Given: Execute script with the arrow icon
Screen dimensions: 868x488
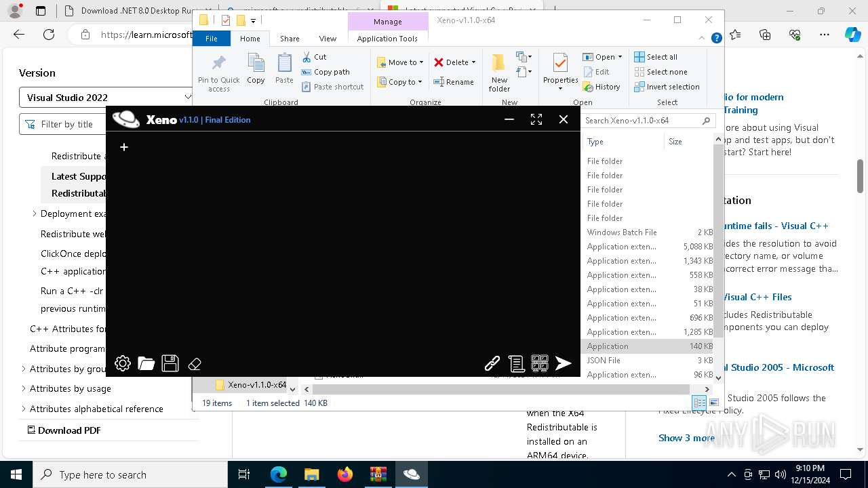Looking at the screenshot, I should click(564, 364).
